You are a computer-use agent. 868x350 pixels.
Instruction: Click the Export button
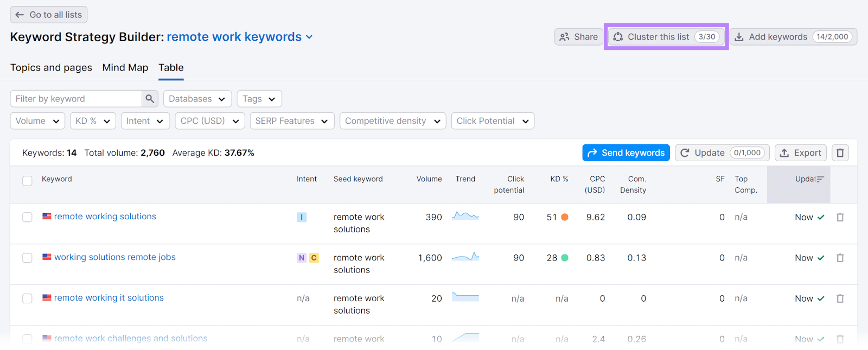801,153
